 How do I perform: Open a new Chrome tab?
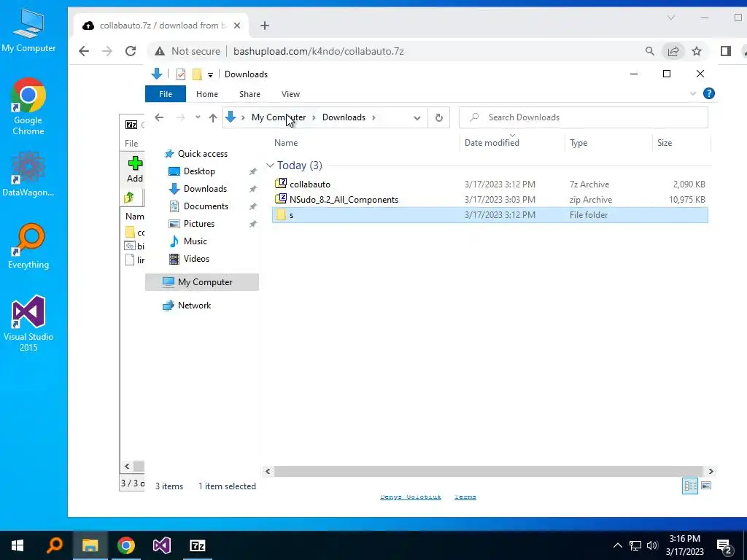point(265,26)
